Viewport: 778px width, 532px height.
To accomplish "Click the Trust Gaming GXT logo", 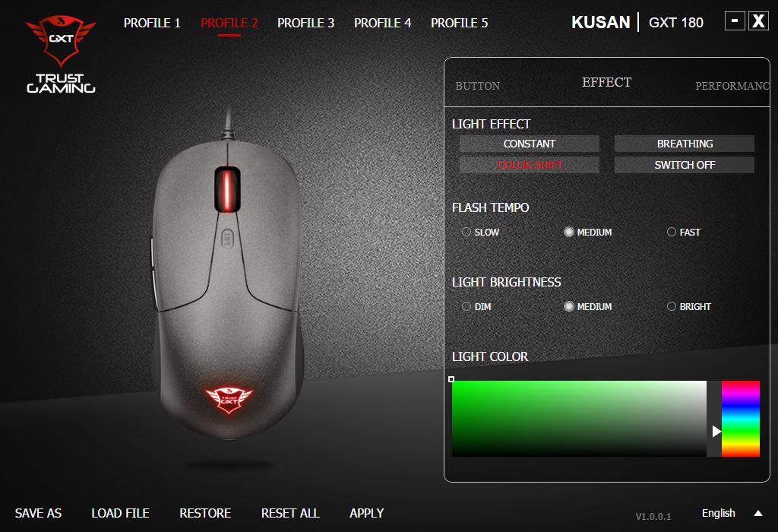I will tap(61, 54).
